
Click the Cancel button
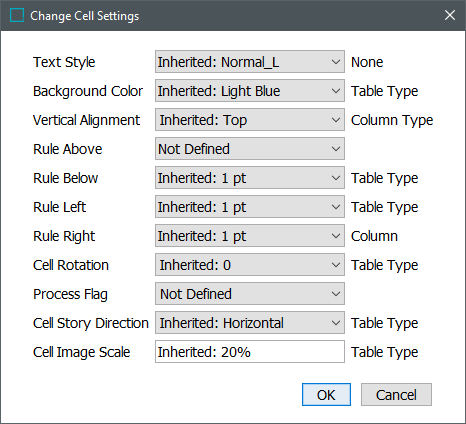[396, 395]
